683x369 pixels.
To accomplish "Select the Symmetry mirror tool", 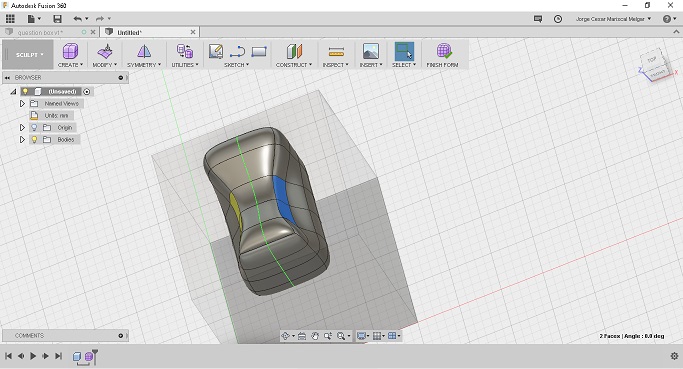I will click(144, 51).
